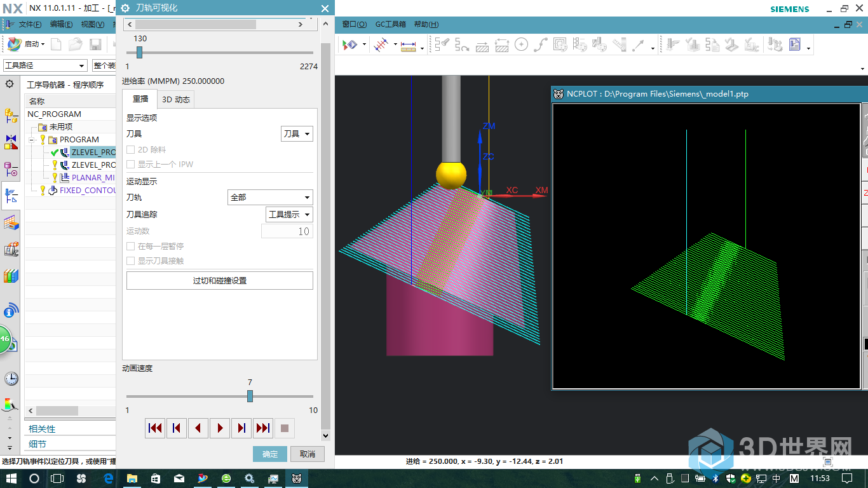Open the GC工具箱 menu
Viewport: 868px width, 488px height.
390,24
